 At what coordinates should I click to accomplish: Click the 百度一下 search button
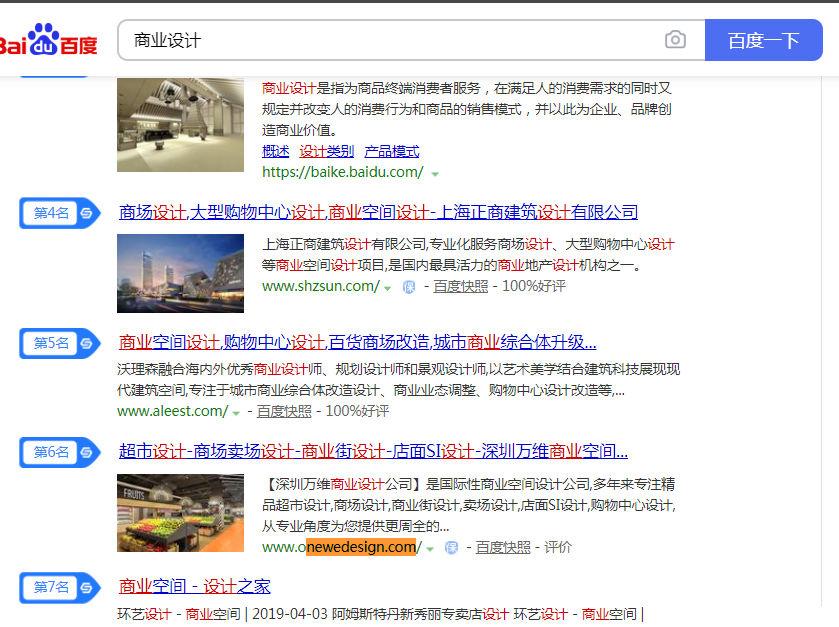point(764,40)
